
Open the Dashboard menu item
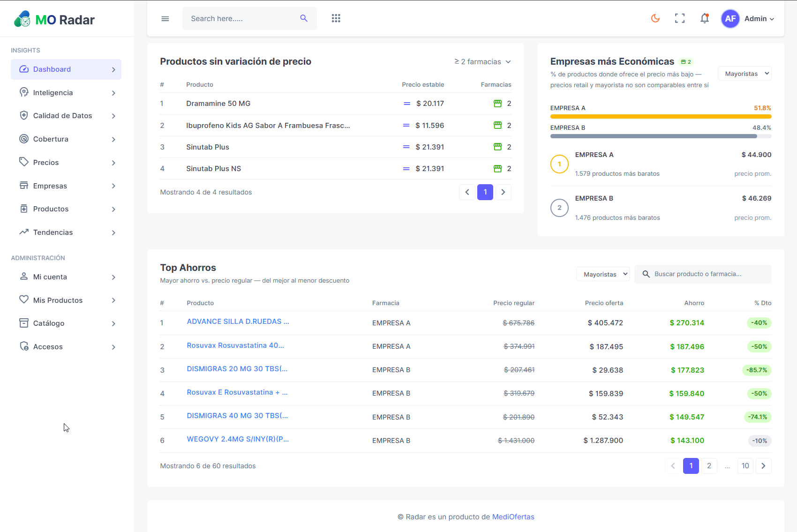point(66,69)
